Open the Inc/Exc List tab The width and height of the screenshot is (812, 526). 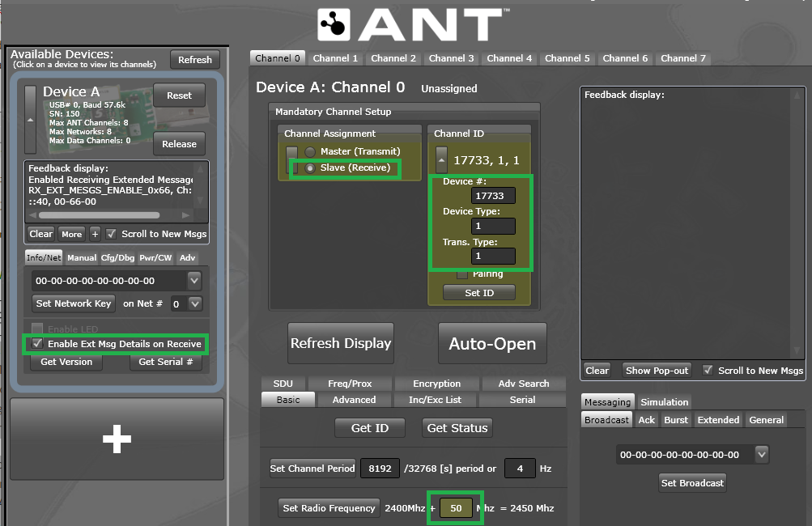(x=435, y=400)
